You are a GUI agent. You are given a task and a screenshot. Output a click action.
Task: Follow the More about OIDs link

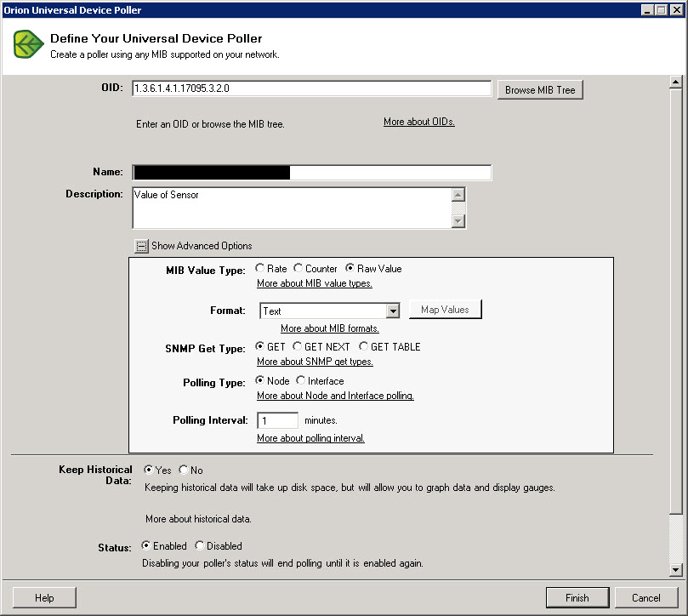[x=419, y=122]
